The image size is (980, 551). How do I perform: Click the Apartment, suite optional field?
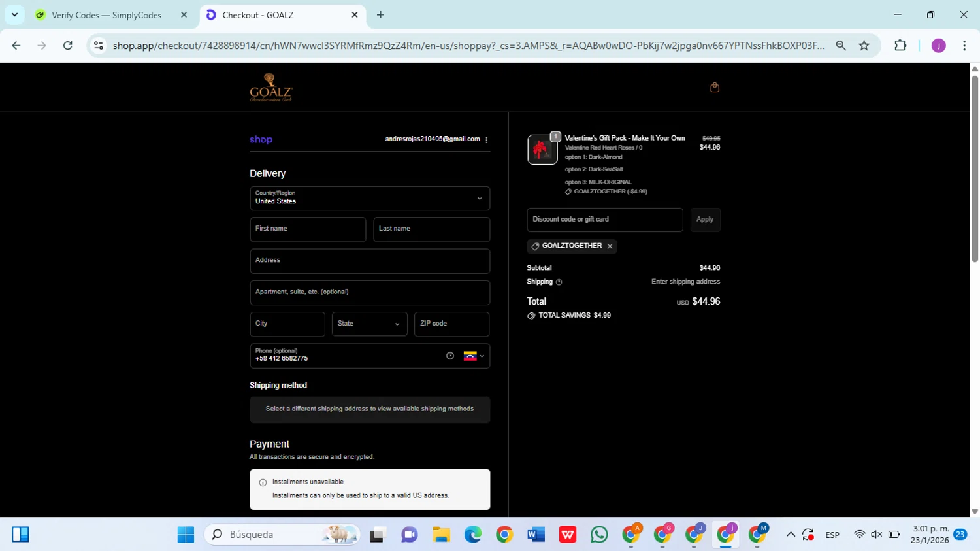(x=370, y=292)
